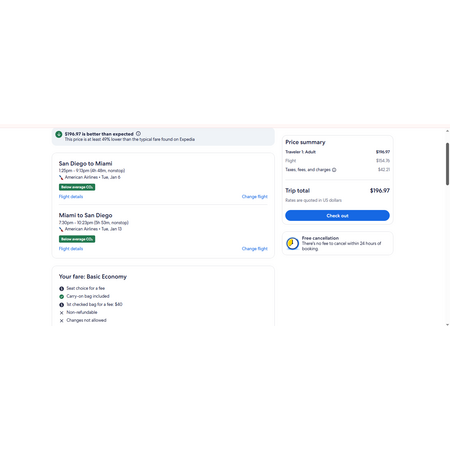Click the green price-check badge icon
The image size is (450, 450).
[x=59, y=134]
